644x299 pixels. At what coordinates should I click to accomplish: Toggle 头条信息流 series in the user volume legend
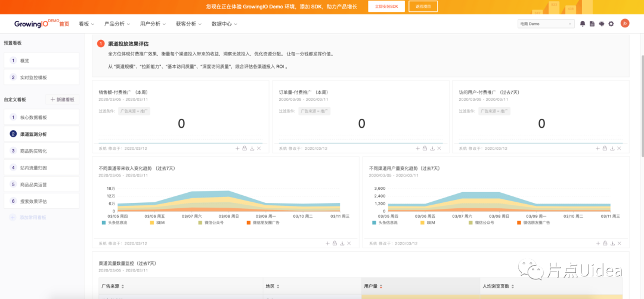[x=385, y=223]
